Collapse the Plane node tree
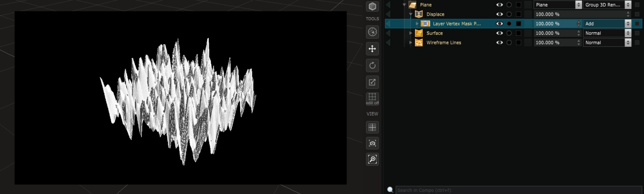The image size is (644, 194). (405, 5)
